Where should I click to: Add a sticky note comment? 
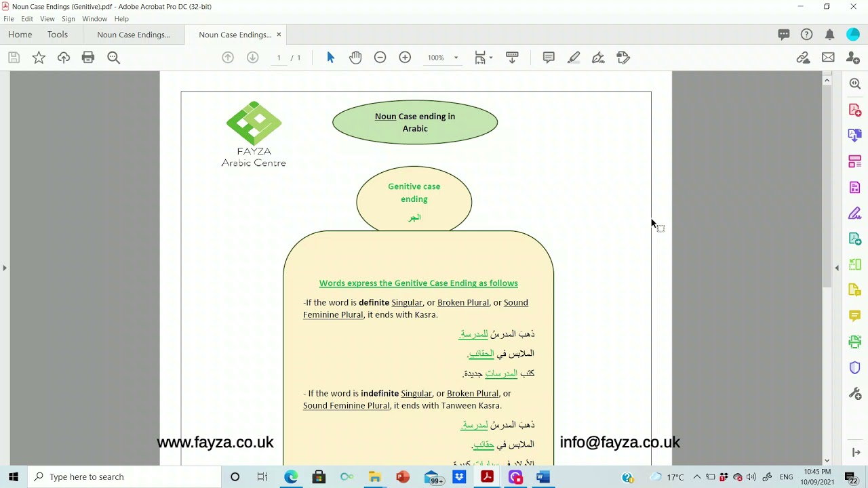tap(549, 58)
